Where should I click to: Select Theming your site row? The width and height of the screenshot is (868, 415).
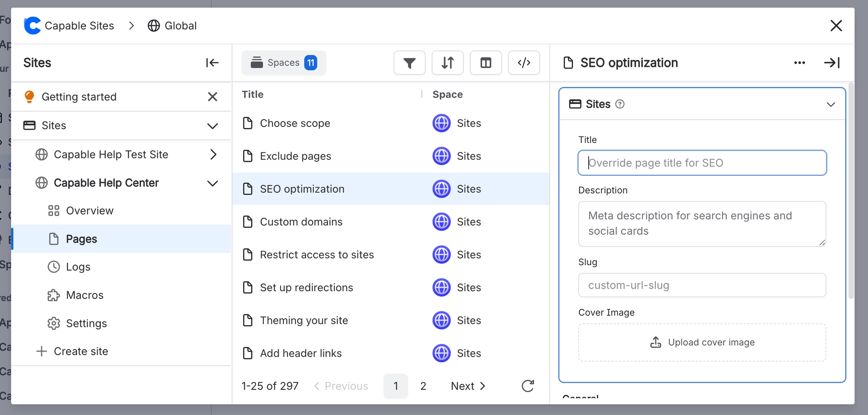pos(391,320)
